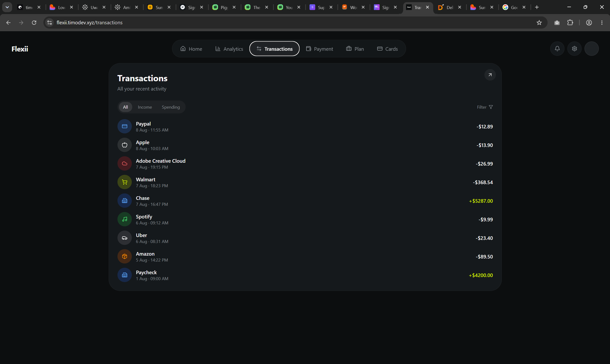Click the expand arrow on Transactions card

[490, 75]
